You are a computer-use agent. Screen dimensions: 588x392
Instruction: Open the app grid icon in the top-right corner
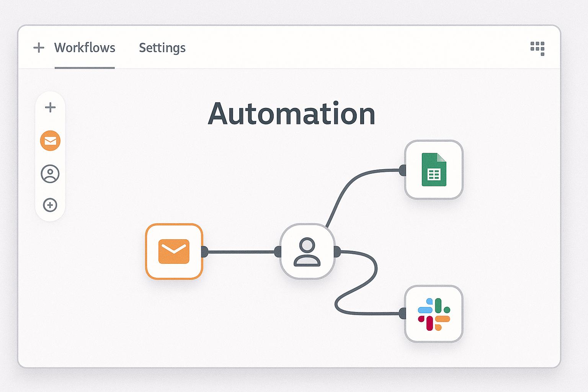coord(537,48)
